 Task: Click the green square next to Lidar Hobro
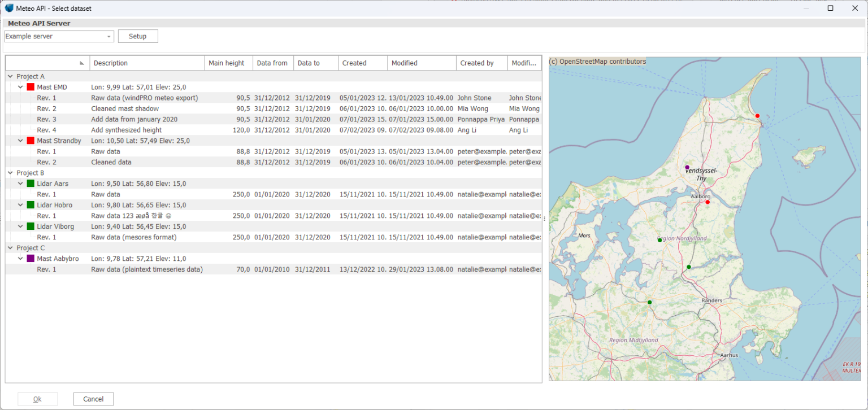pos(30,205)
